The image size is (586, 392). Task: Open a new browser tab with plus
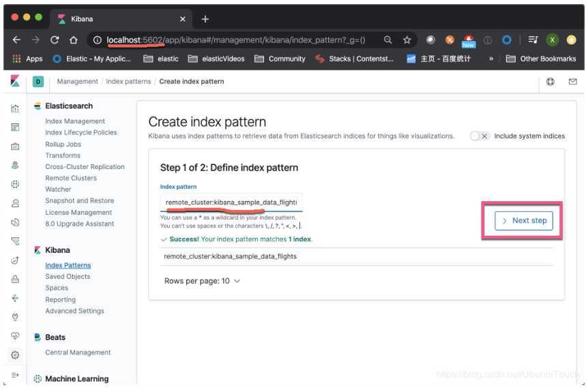[x=205, y=19]
